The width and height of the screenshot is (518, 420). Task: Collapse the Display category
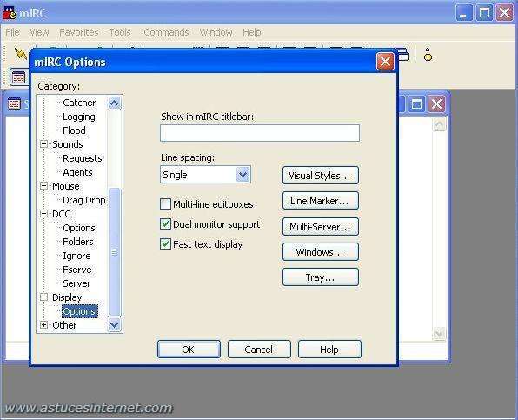(x=43, y=297)
